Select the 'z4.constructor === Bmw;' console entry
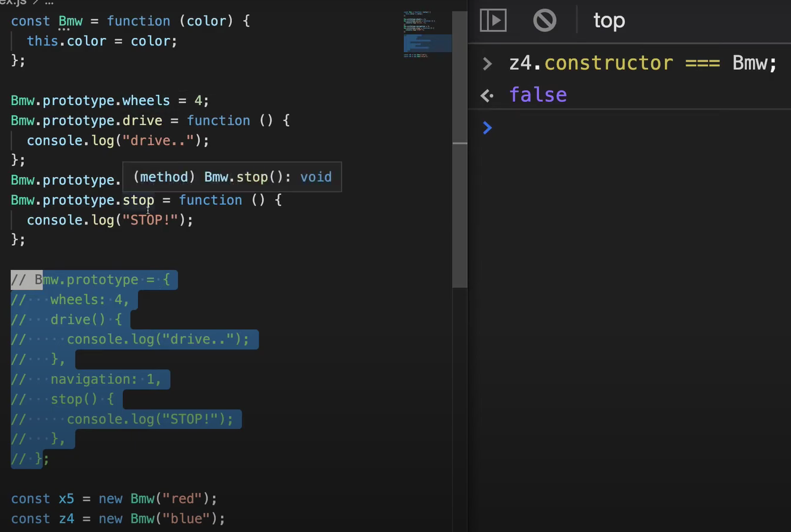 [643, 63]
